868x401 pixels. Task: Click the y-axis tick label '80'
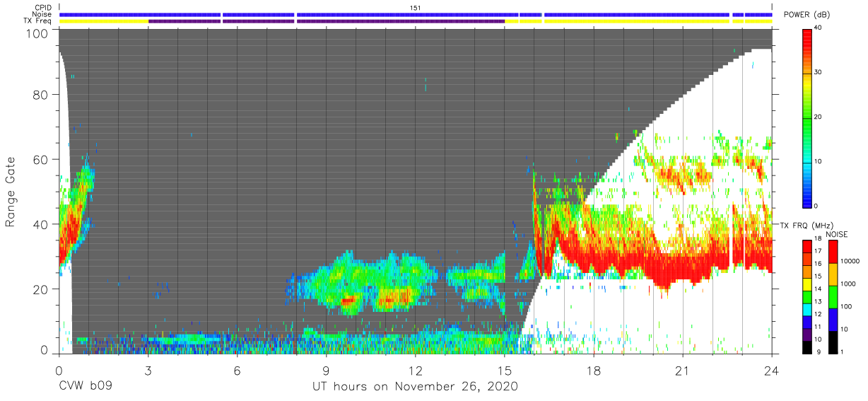click(x=42, y=95)
